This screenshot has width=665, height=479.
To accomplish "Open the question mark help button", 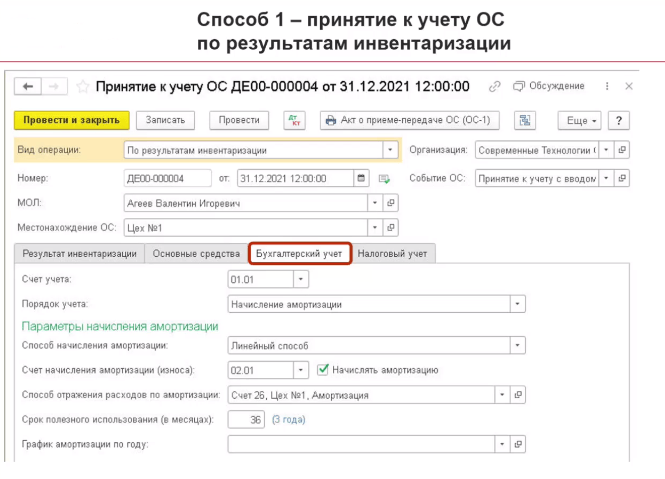I will click(x=619, y=120).
